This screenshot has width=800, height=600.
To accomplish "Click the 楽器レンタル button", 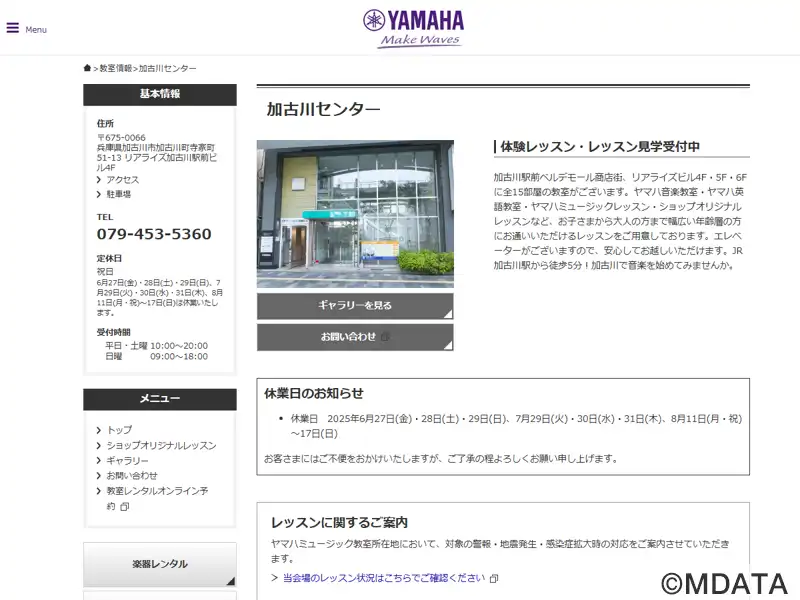I will tap(160, 564).
